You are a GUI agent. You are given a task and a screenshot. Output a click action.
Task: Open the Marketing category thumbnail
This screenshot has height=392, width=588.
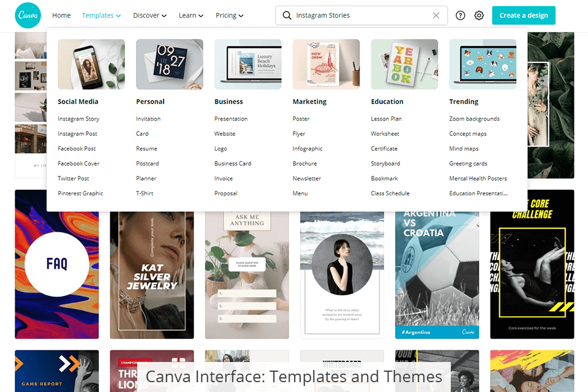coord(326,64)
